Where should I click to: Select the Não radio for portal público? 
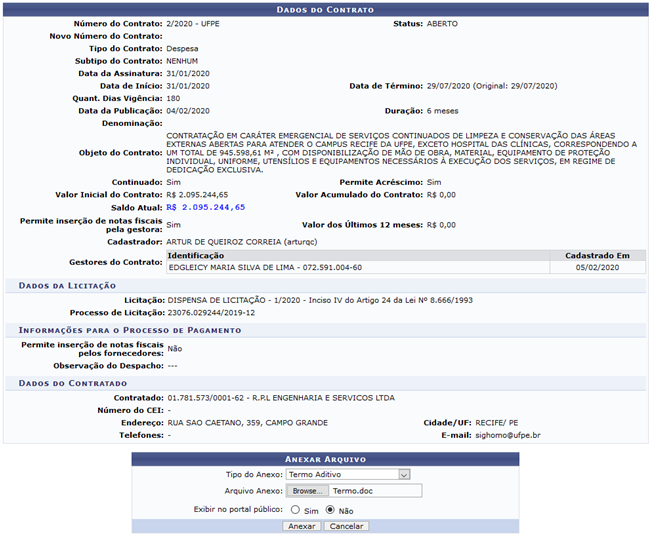pyautogui.click(x=330, y=510)
